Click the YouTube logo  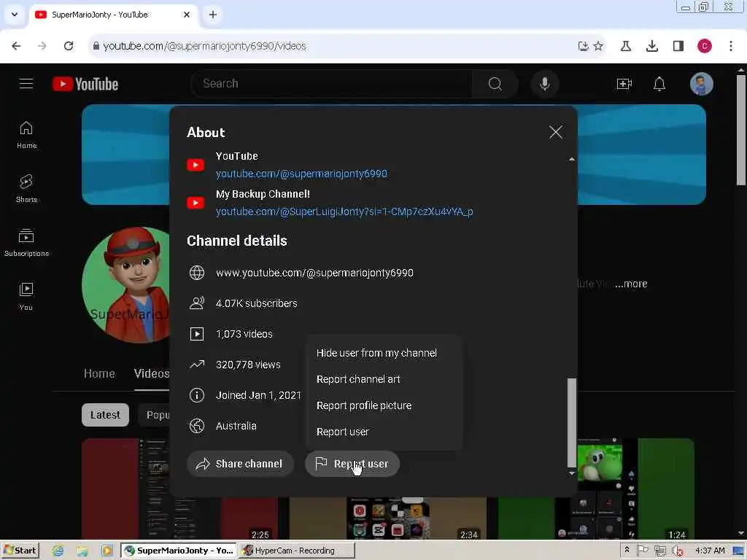pos(85,84)
